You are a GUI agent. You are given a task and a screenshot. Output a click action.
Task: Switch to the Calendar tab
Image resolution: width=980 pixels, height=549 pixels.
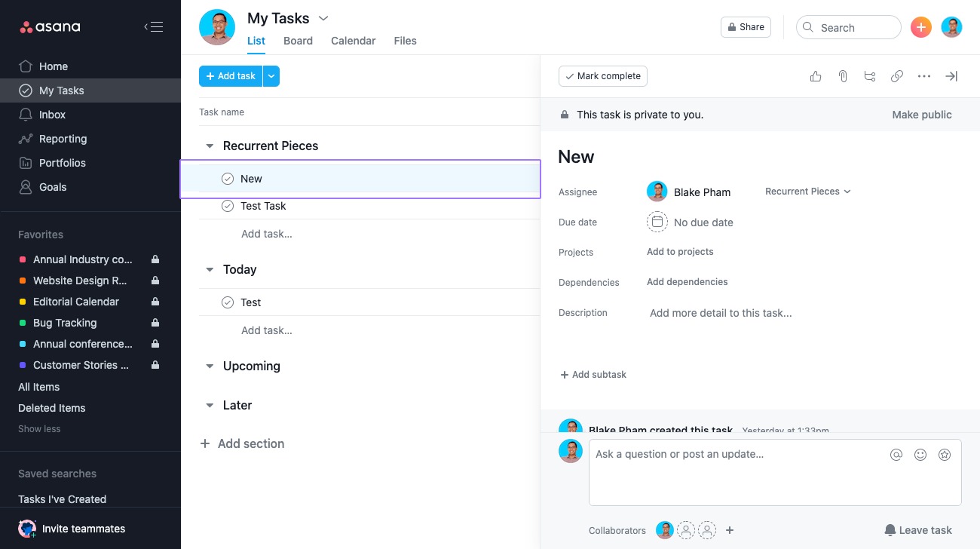(353, 41)
